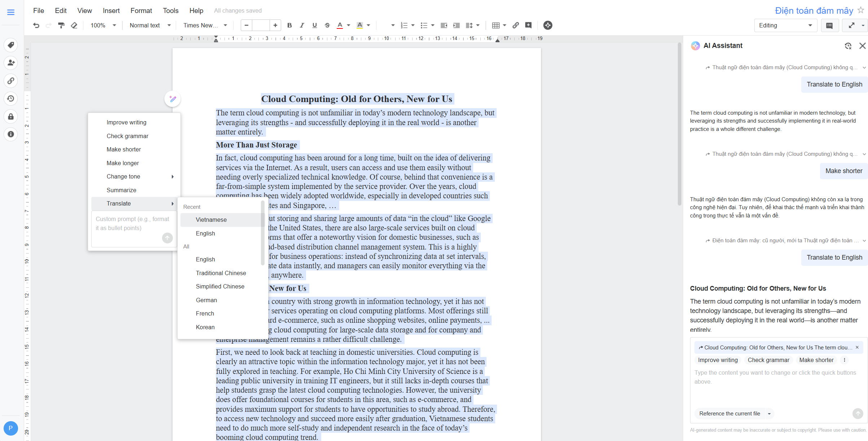Click the add comment icon
This screenshot has width=868, height=441.
pyautogui.click(x=528, y=25)
